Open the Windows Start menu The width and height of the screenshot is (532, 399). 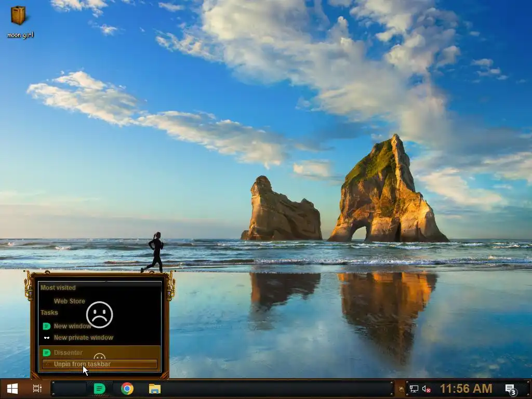pyautogui.click(x=12, y=389)
